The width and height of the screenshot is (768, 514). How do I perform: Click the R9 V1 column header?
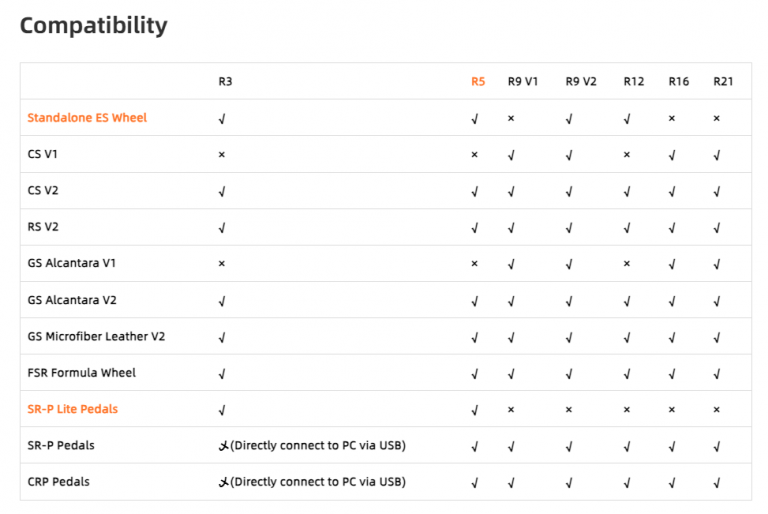[523, 81]
